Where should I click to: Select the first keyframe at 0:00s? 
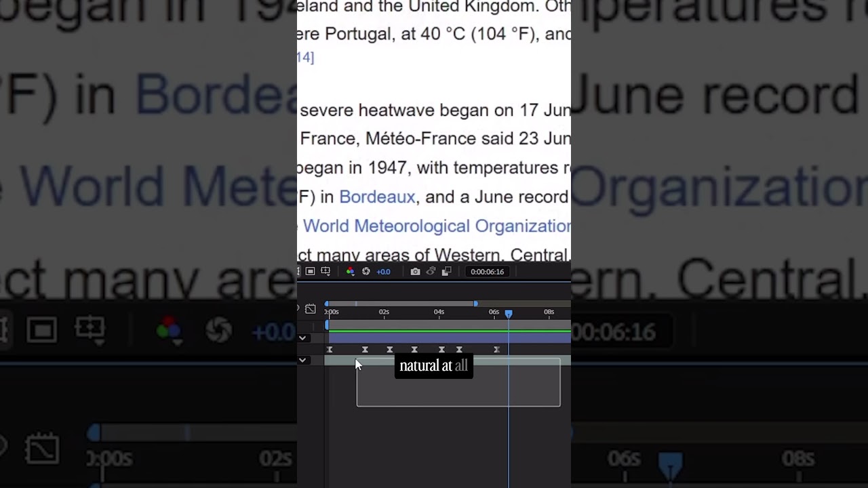(330, 350)
